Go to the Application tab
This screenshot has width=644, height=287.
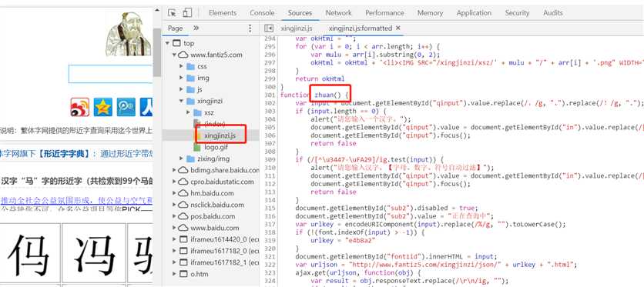474,13
